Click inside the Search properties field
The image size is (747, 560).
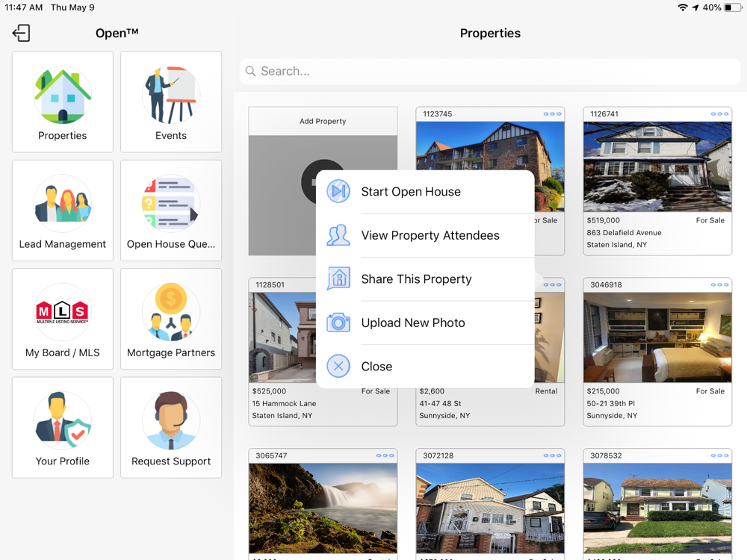point(490,72)
